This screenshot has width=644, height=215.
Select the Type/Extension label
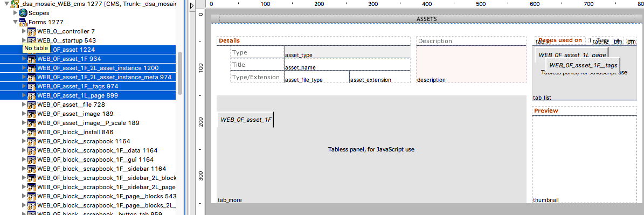256,77
